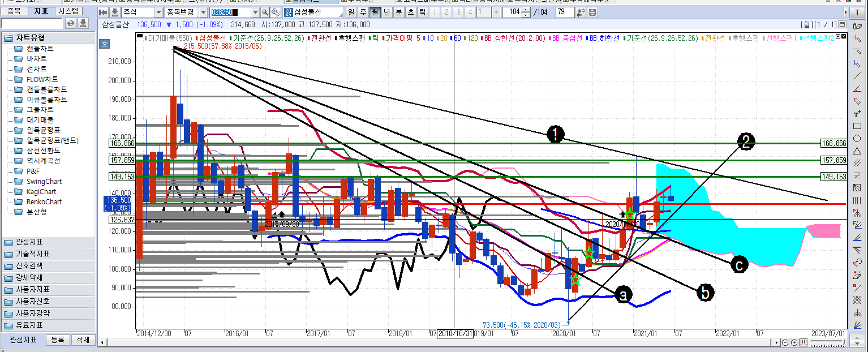The width and height of the screenshot is (868, 352).
Task: Click the go-to-first arrow icon
Action: 104,12
